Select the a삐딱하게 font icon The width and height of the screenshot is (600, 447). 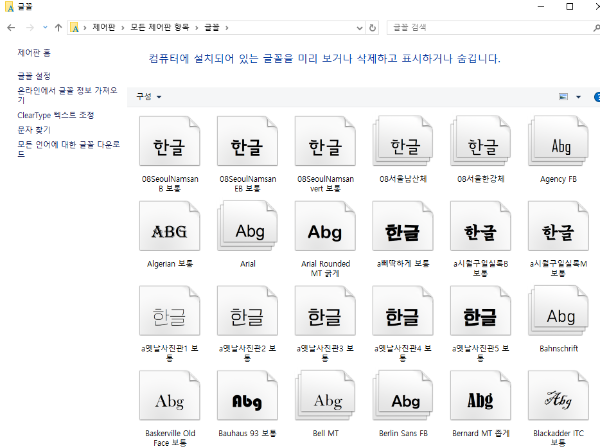coord(403,226)
